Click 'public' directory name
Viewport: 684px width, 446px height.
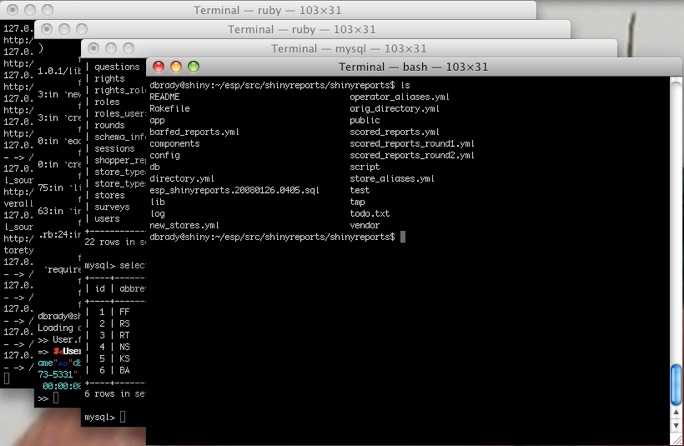click(365, 120)
